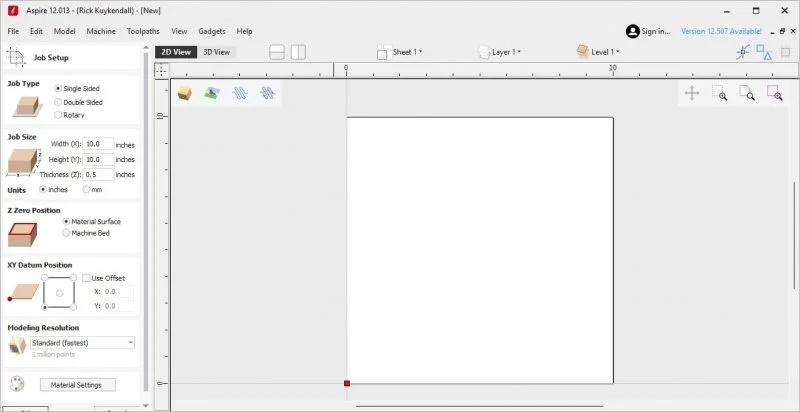The height and width of the screenshot is (412, 800).
Task: Click the Level 1 block icon
Action: tap(582, 52)
